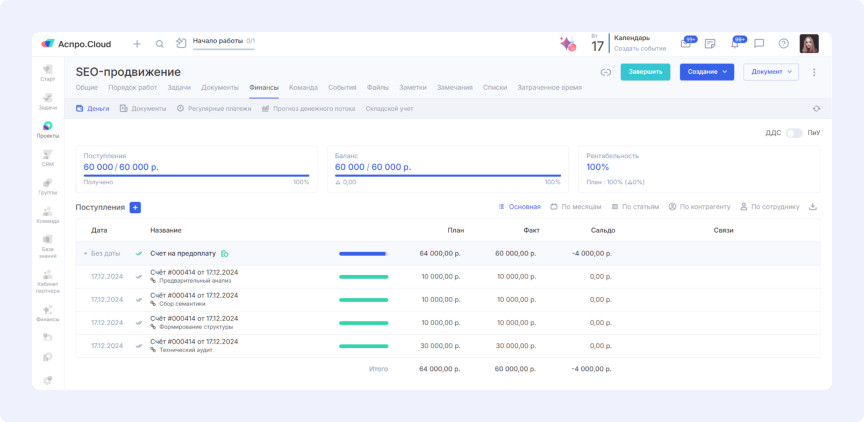The width and height of the screenshot is (864, 422).
Task: Toggle the ДДС / ПиУ switch
Action: (x=793, y=133)
